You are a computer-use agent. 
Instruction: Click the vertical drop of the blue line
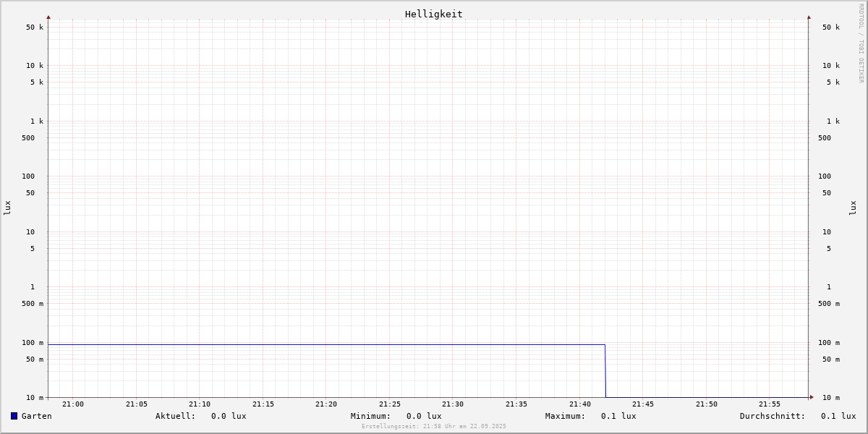(605, 371)
